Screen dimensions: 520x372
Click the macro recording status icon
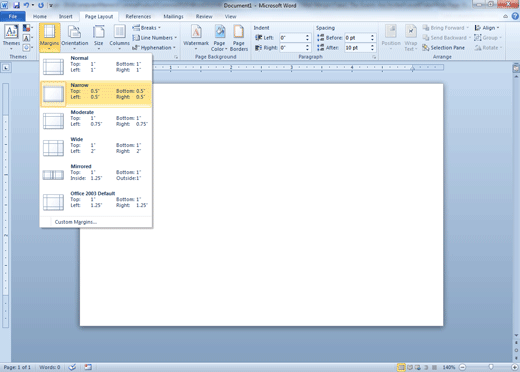click(x=88, y=367)
